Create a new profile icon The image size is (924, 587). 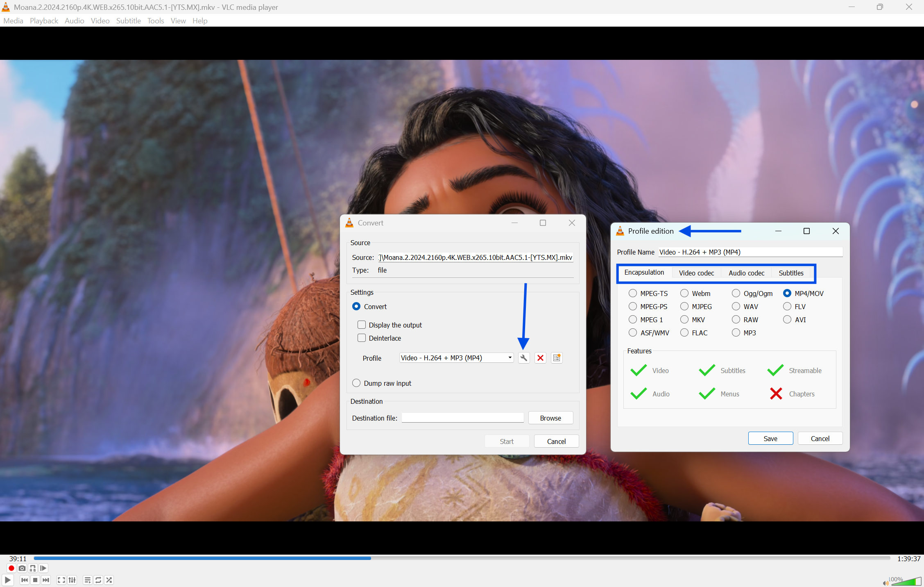click(557, 358)
